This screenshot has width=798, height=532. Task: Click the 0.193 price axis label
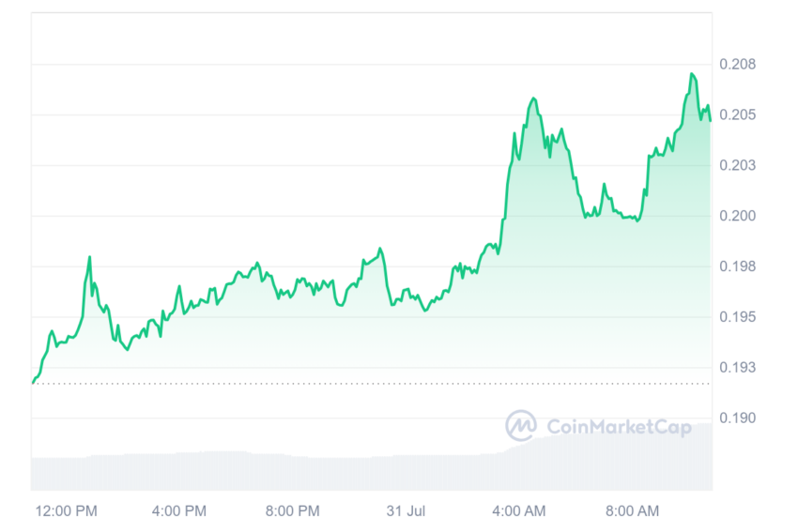pyautogui.click(x=737, y=367)
